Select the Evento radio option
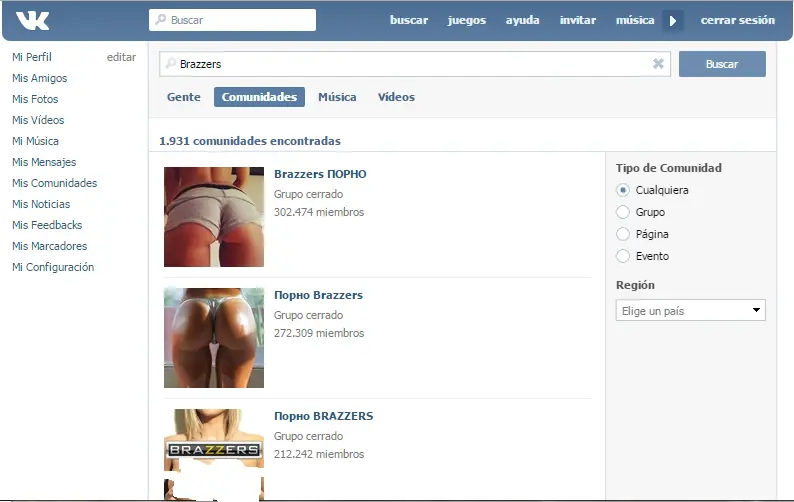Screen dimensions: 794x502 tap(623, 256)
